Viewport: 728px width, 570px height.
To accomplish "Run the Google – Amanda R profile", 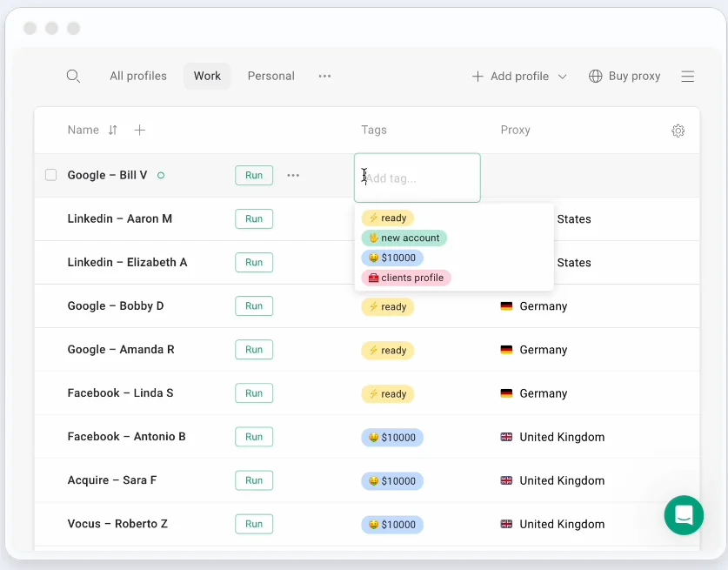I will point(254,350).
